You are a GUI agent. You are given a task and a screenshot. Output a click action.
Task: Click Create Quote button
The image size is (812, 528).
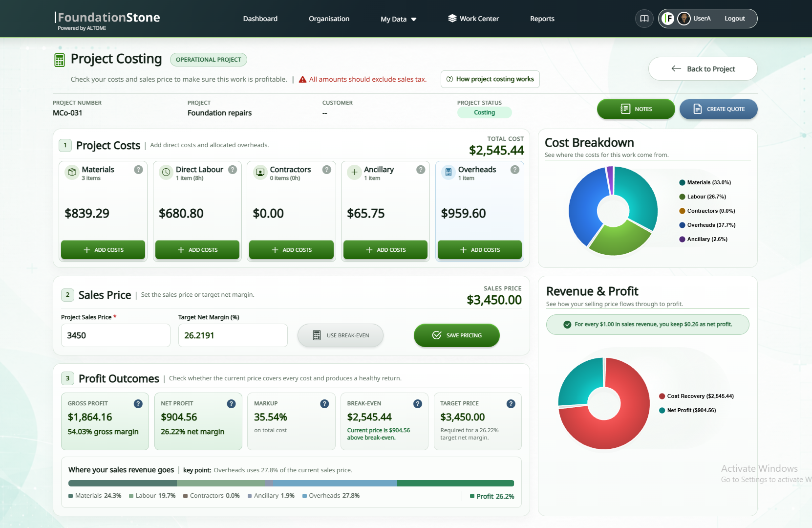point(719,109)
